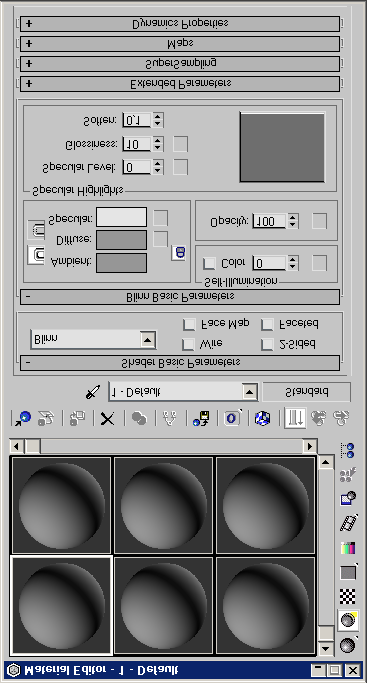Viewport: 367px width, 683px height.
Task: Collapse the Blinn Basic Parameters rollout
Action: [180, 297]
